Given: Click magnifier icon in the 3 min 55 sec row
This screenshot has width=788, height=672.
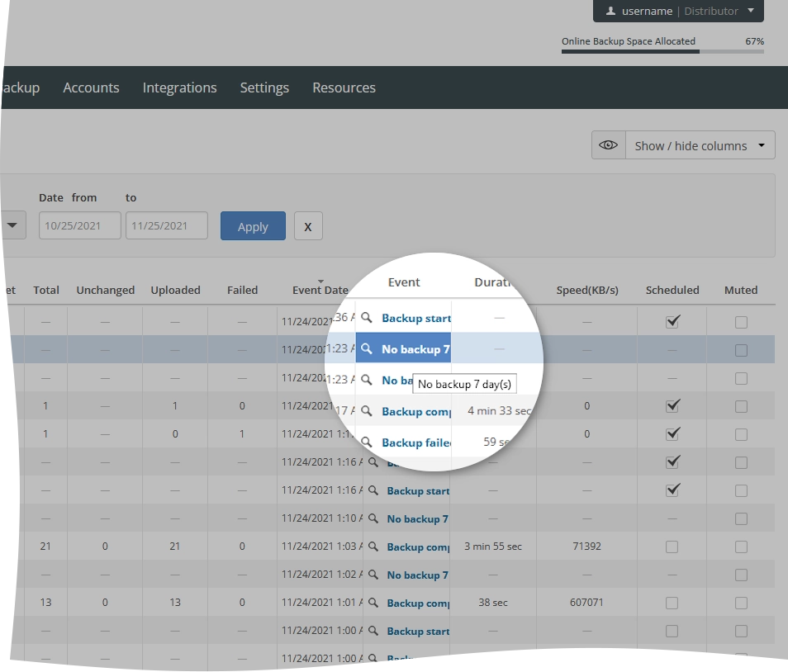Looking at the screenshot, I should click(x=373, y=547).
